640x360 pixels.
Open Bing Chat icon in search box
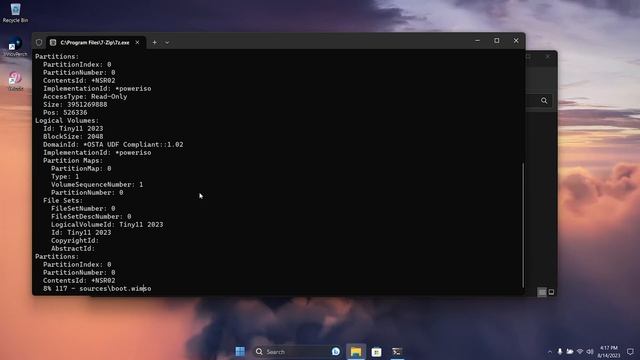[336, 351]
